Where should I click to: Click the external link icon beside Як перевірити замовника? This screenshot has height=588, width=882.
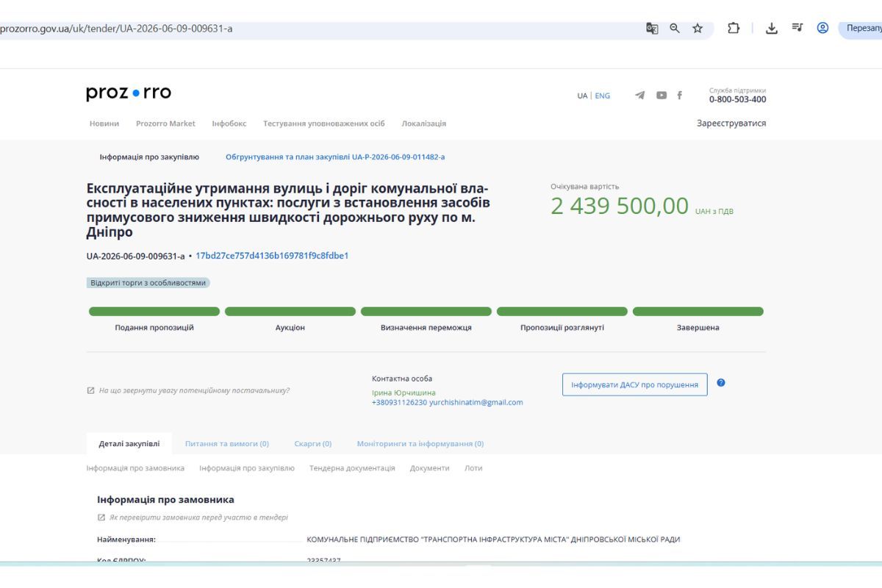tap(101, 517)
